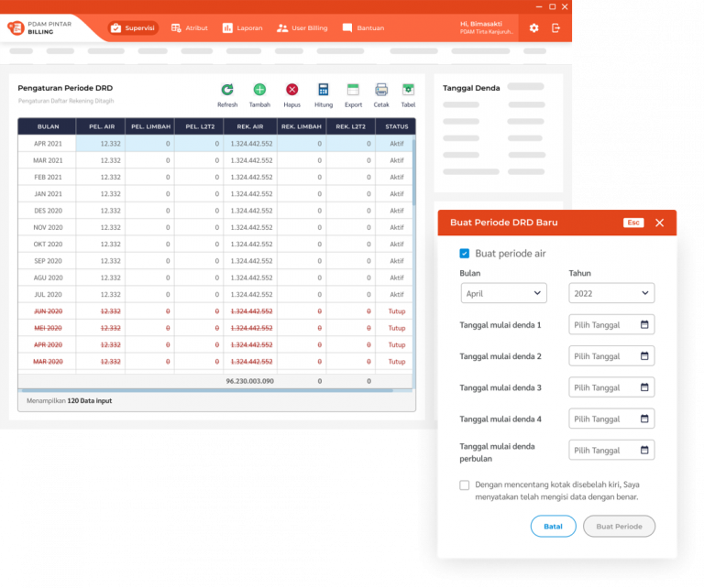Open calendar for Tanggal mulai denda 1
Viewport: 704px width, 588px height.
tap(644, 325)
